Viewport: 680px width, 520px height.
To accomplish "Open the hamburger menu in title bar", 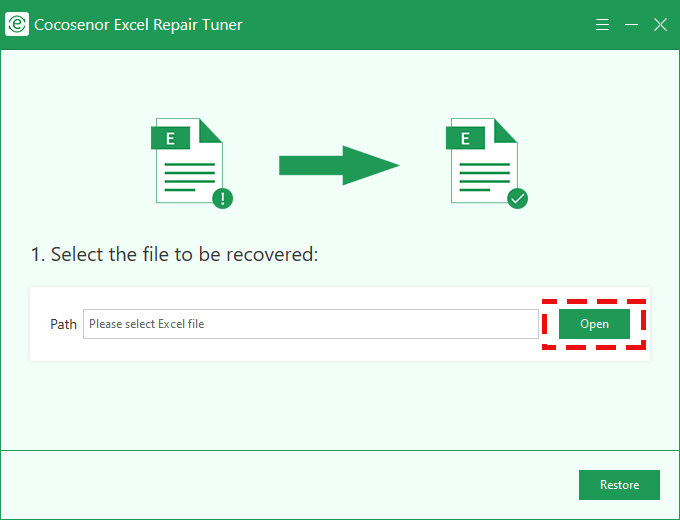I will [602, 24].
